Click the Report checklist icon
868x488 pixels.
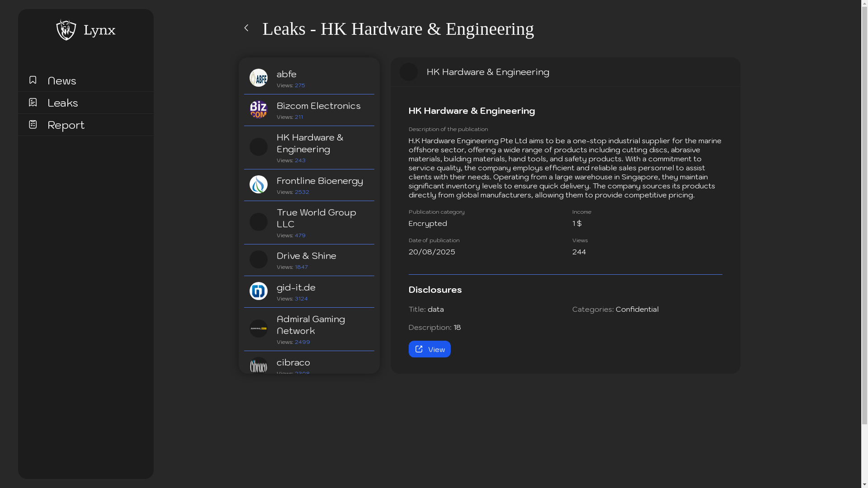pos(33,124)
